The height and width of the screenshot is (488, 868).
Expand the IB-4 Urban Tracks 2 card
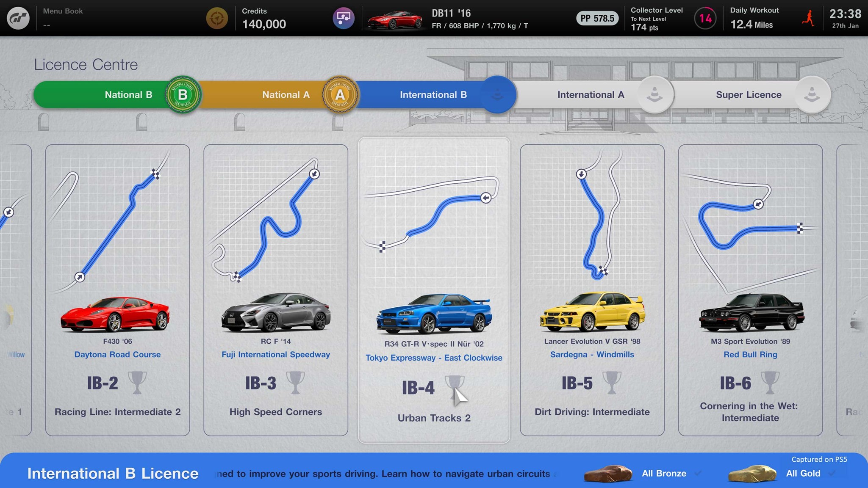434,292
